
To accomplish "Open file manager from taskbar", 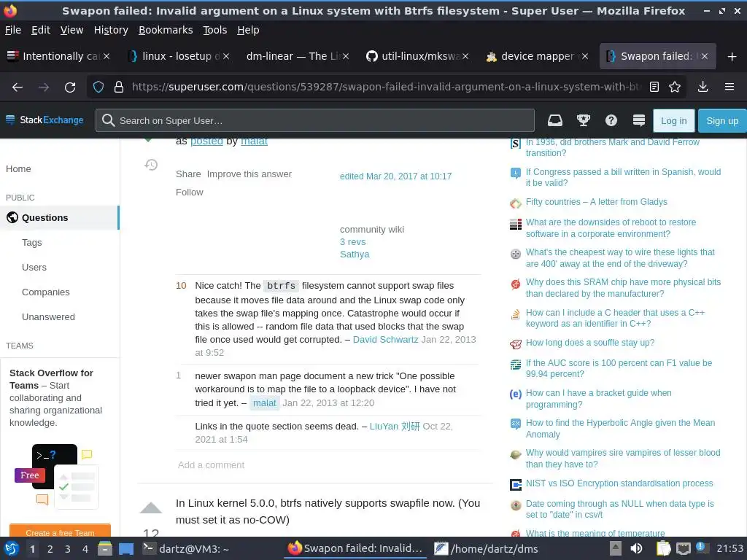I will tap(105, 548).
